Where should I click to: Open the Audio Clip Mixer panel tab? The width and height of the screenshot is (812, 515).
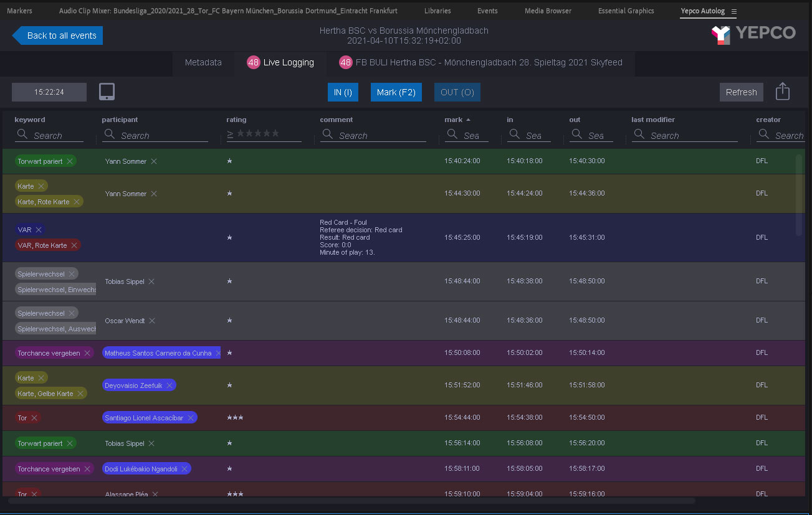pyautogui.click(x=228, y=11)
